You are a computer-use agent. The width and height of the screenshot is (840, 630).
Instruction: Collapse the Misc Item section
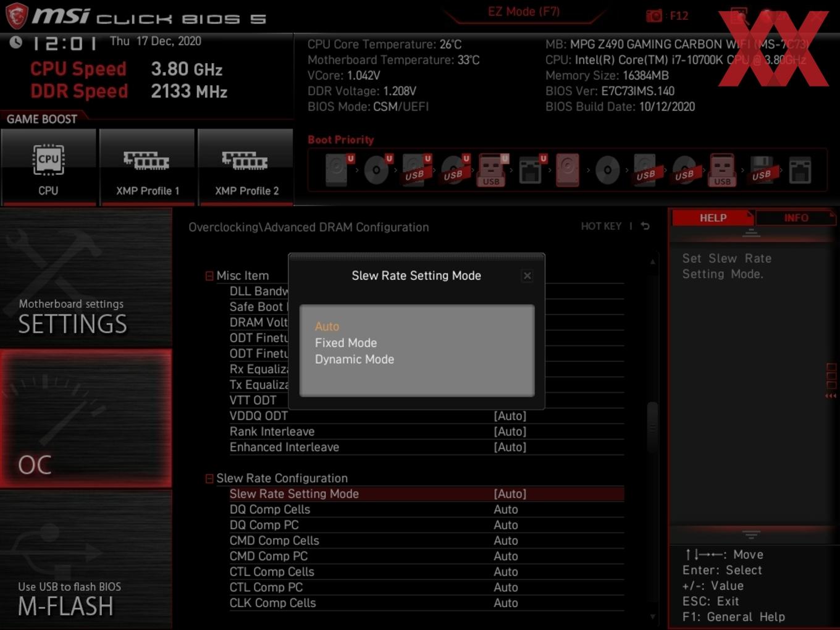coord(209,276)
